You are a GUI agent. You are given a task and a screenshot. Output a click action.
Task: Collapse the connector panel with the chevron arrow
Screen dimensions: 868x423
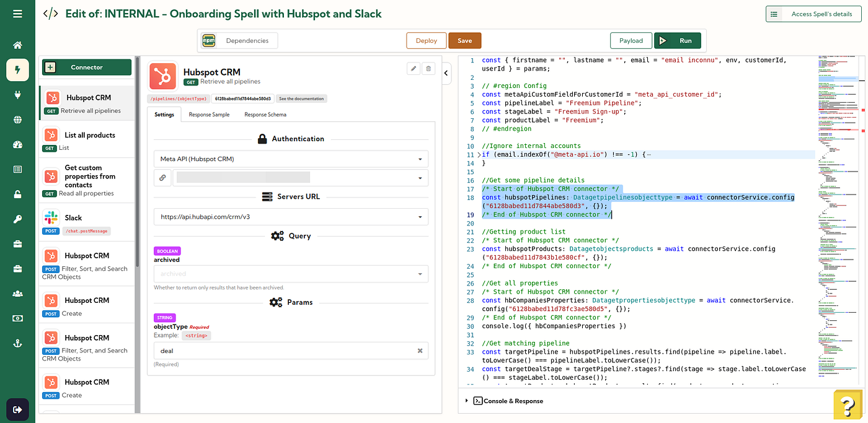[x=447, y=74]
